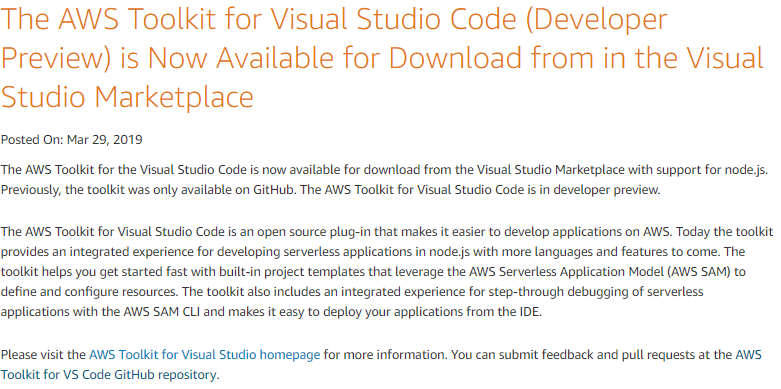Click the paragraph starting 'The AWS Toolkit for the Visual Studio Code is now'
Screen dimensions: 781x389
click(385, 180)
